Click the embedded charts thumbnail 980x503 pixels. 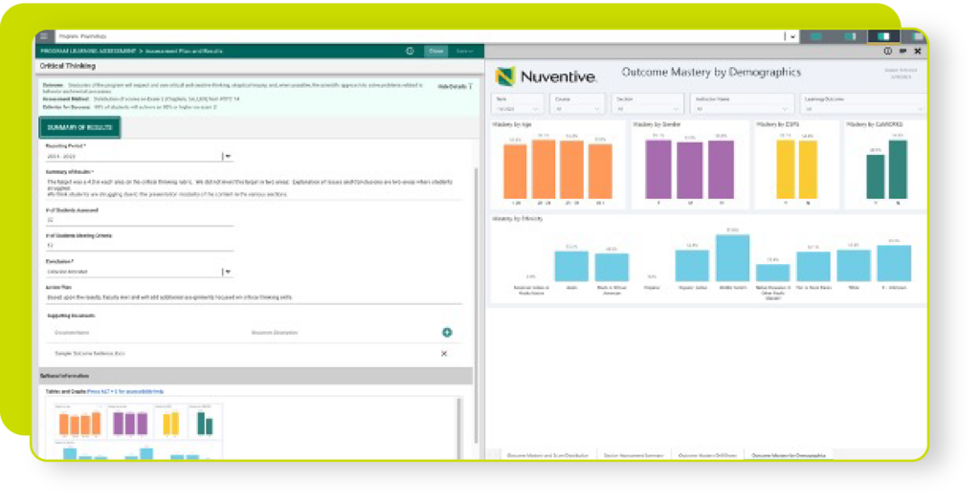[x=139, y=431]
